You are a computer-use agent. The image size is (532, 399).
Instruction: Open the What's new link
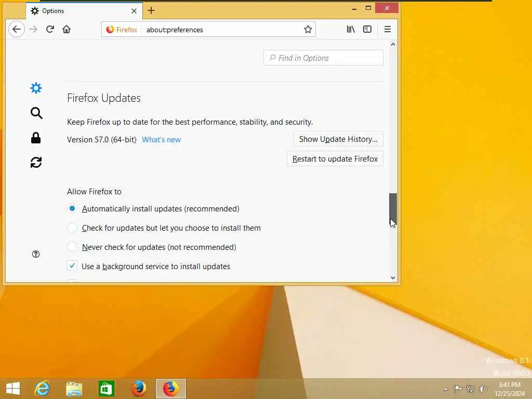(x=161, y=140)
